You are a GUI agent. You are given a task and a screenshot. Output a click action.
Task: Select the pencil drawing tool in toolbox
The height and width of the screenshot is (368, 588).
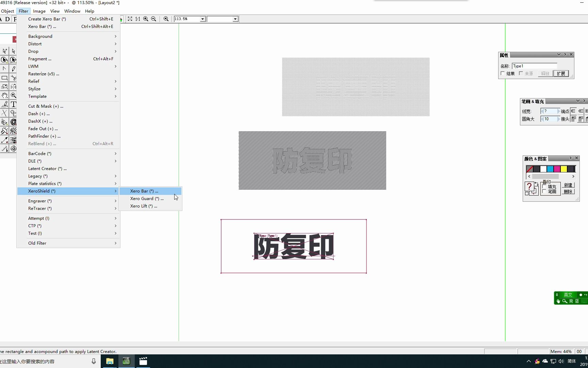click(13, 69)
